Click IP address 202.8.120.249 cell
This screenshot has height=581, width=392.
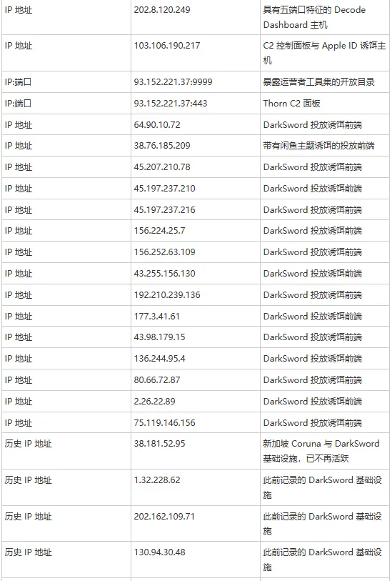[162, 9]
